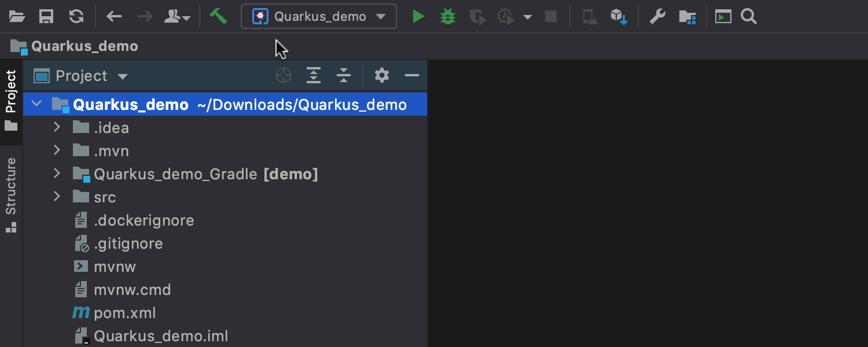
Task: Click the Locate opened file crosshair icon
Action: pos(284,76)
